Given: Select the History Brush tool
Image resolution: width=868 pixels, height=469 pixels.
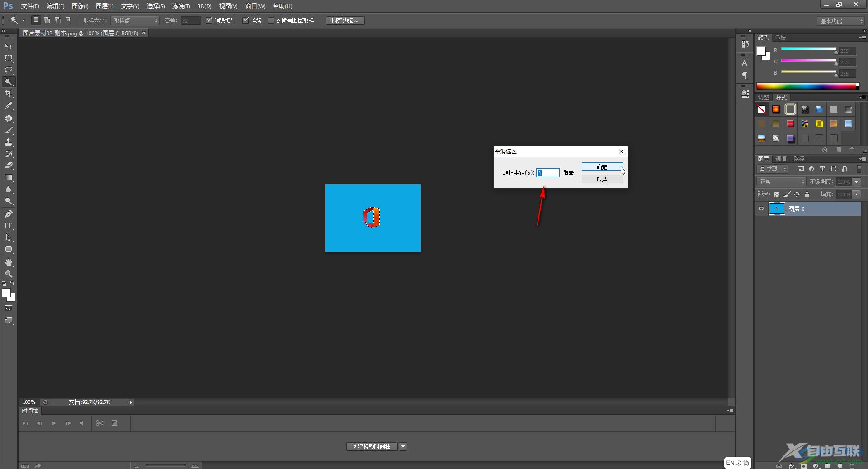Looking at the screenshot, I should coord(9,154).
